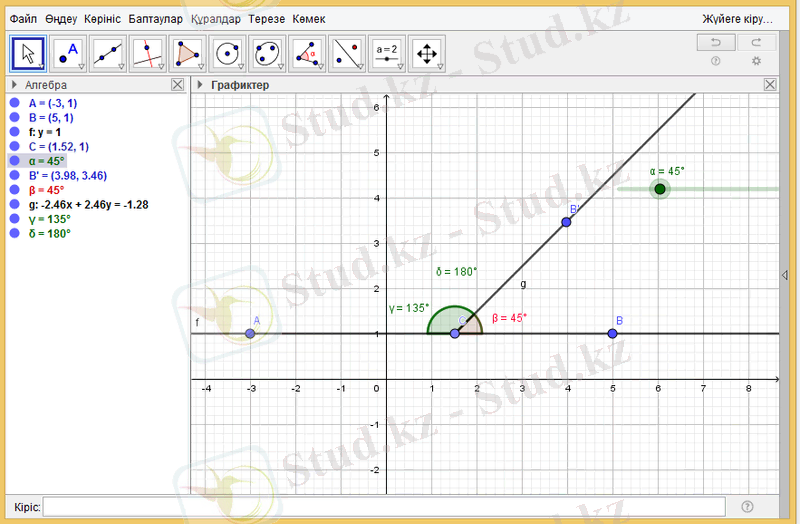Select the Move arrow tool
800x524 pixels.
(28, 54)
